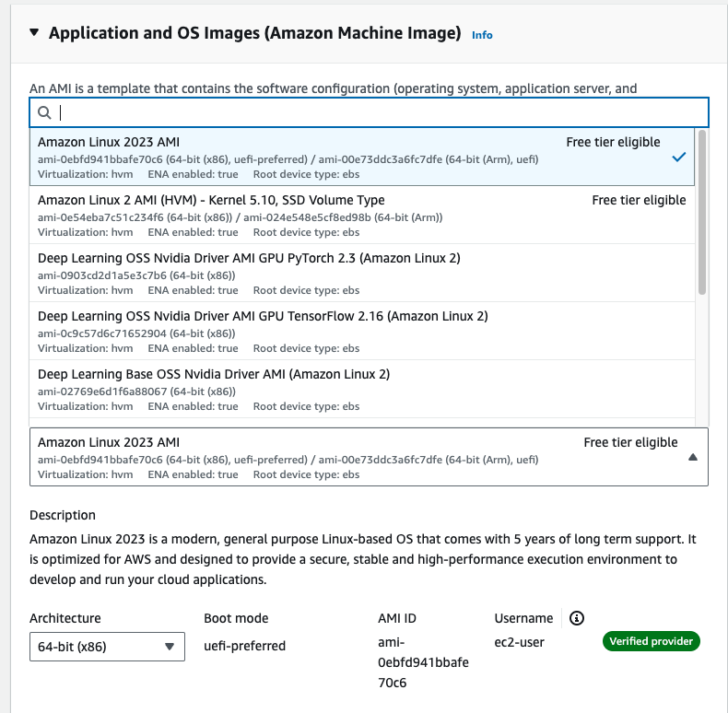The height and width of the screenshot is (713, 728).
Task: Click the magnifier icon in the AMI search box
Action: click(44, 112)
